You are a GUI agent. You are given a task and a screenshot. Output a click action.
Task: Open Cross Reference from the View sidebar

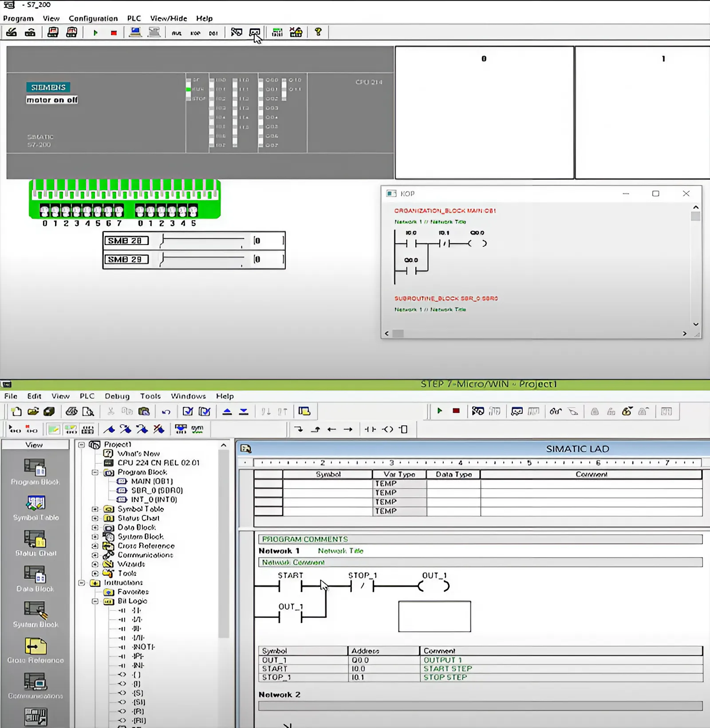click(x=35, y=649)
